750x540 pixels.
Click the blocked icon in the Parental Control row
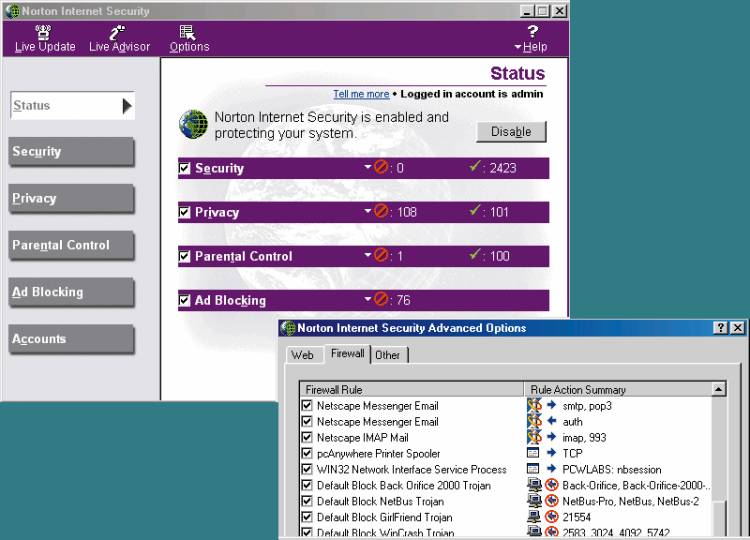pyautogui.click(x=381, y=255)
